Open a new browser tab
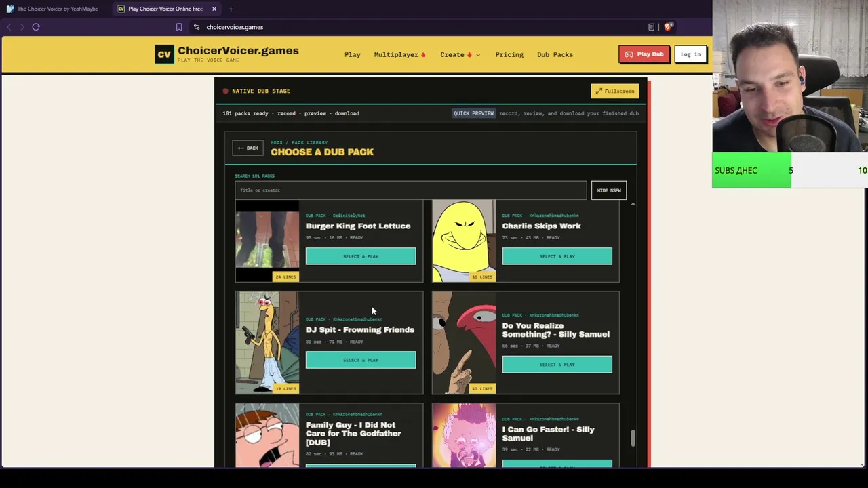Viewport: 868px width, 488px height. click(x=231, y=9)
